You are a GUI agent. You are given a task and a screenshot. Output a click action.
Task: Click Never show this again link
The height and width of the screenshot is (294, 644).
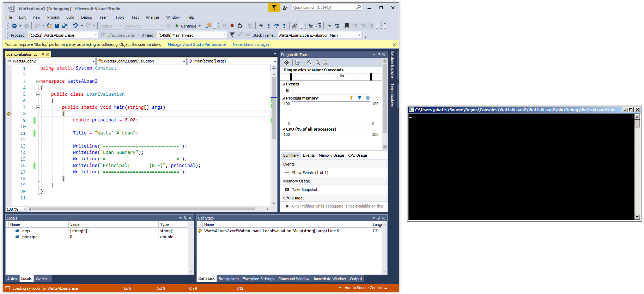(x=251, y=44)
